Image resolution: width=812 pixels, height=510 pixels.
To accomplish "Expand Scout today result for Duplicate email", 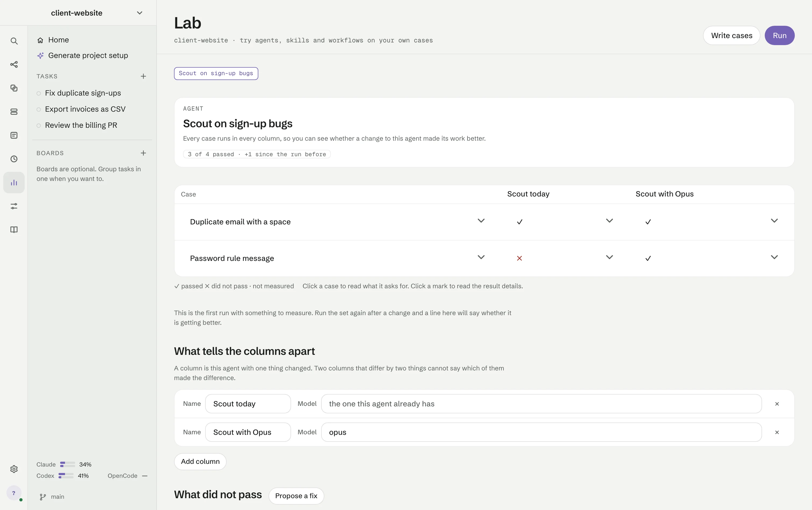I will 609,221.
